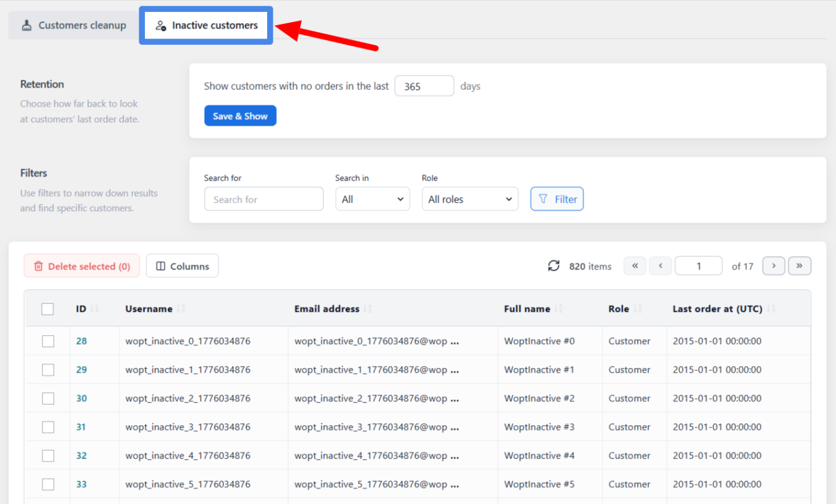Viewport: 836px width, 504px height.
Task: Sort by Username column arrows
Action: (181, 309)
